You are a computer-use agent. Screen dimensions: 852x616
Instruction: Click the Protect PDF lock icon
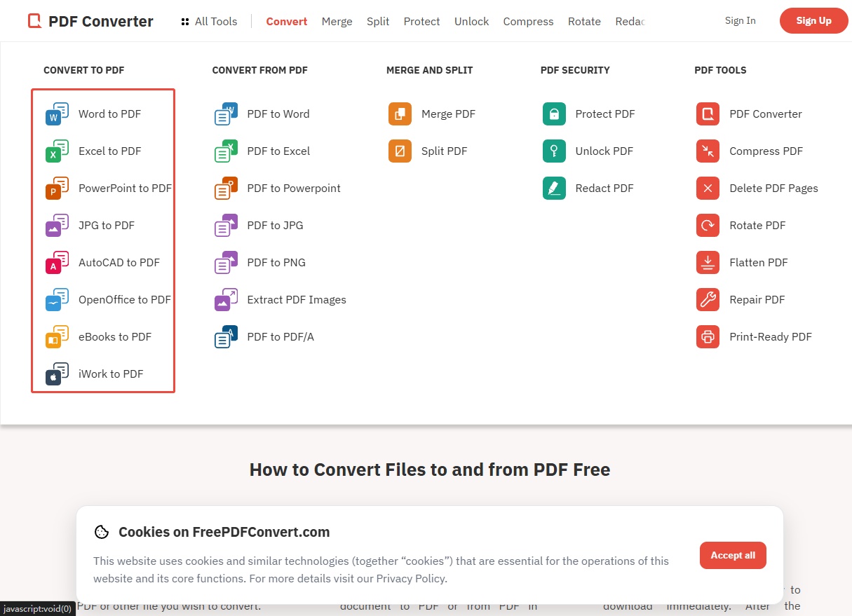554,114
